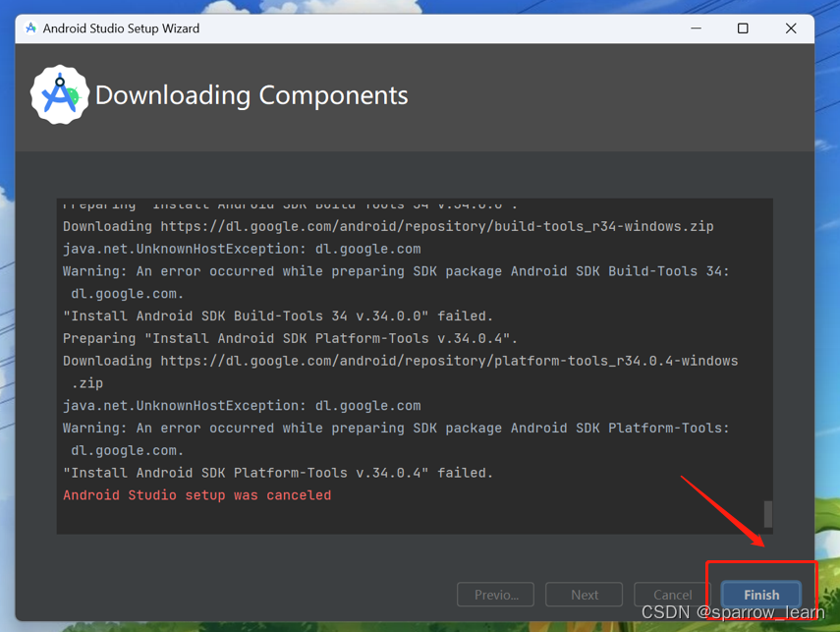Click the 'Preparing "Install Android SDK Platform-Tools' line

coord(290,338)
